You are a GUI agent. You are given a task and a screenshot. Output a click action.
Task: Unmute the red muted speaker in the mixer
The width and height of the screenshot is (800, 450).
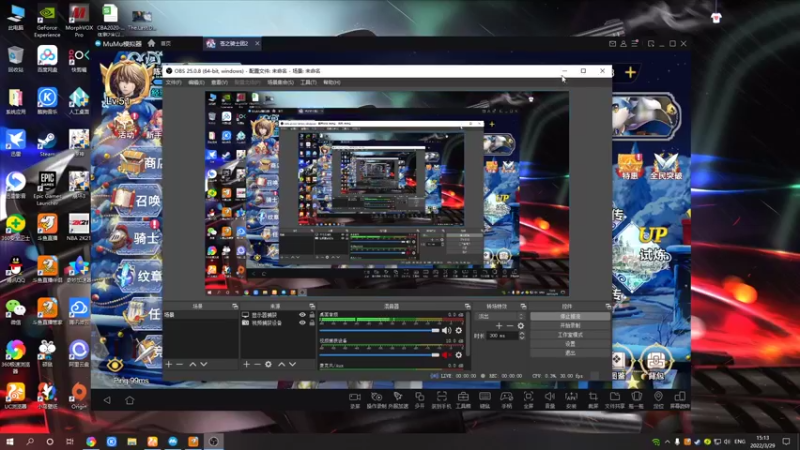point(446,355)
